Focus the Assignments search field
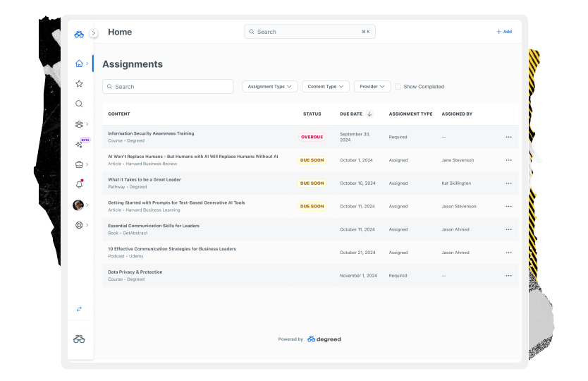The image size is (588, 381). pos(168,87)
